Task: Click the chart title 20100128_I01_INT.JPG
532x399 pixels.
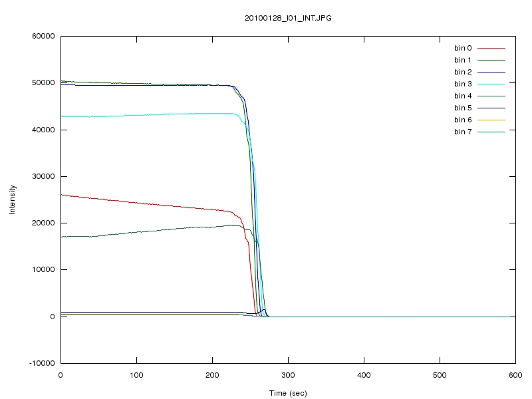Action: pos(288,18)
